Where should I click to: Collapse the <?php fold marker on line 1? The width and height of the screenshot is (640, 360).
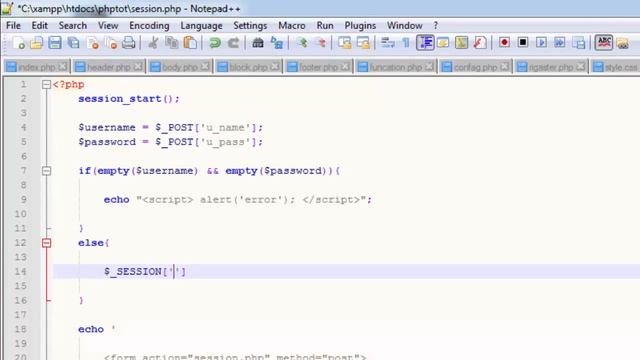pos(47,84)
